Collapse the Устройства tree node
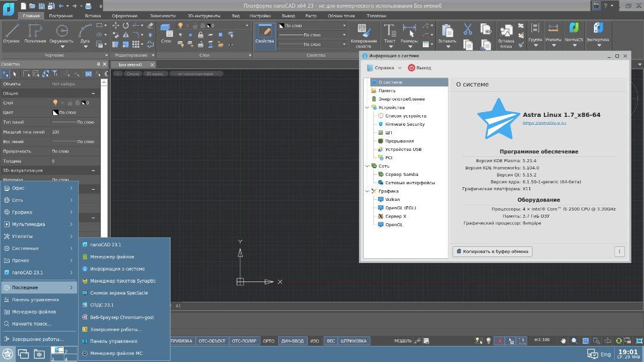The height and width of the screenshot is (362, 644). [366, 107]
